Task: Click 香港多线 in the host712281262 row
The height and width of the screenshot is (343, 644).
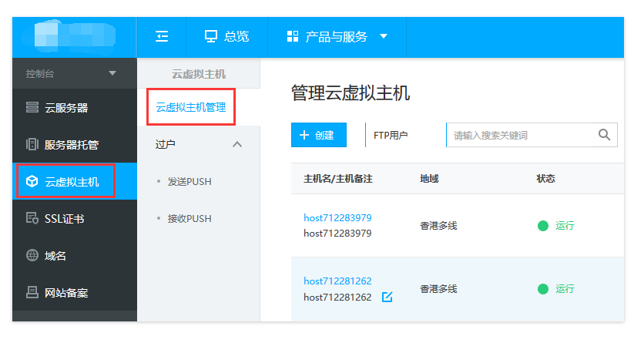Action: 438,289
